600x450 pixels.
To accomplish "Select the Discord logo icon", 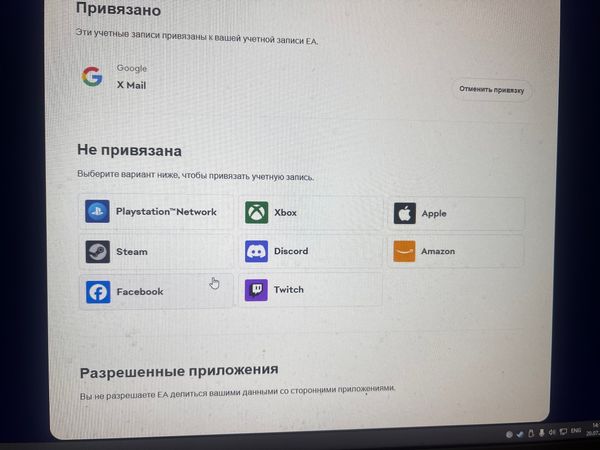I will (256, 251).
